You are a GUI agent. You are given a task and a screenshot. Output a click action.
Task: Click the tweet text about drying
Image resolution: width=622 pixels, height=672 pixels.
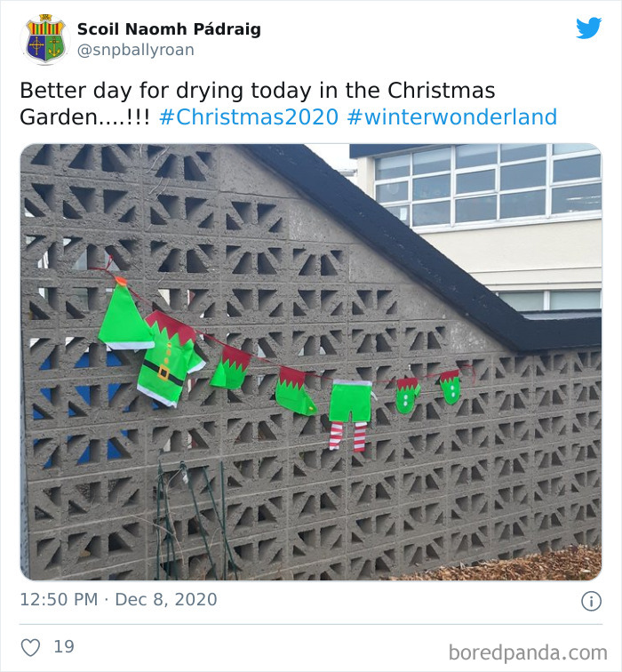tap(257, 103)
